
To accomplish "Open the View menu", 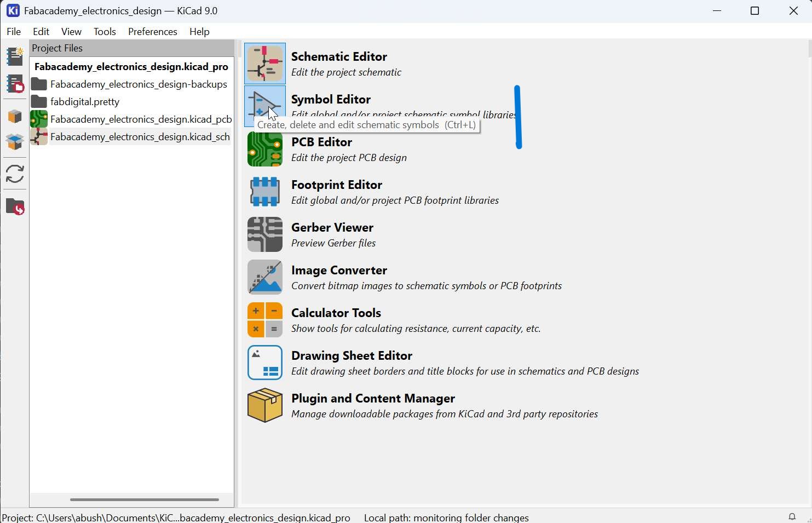I will 71,32.
